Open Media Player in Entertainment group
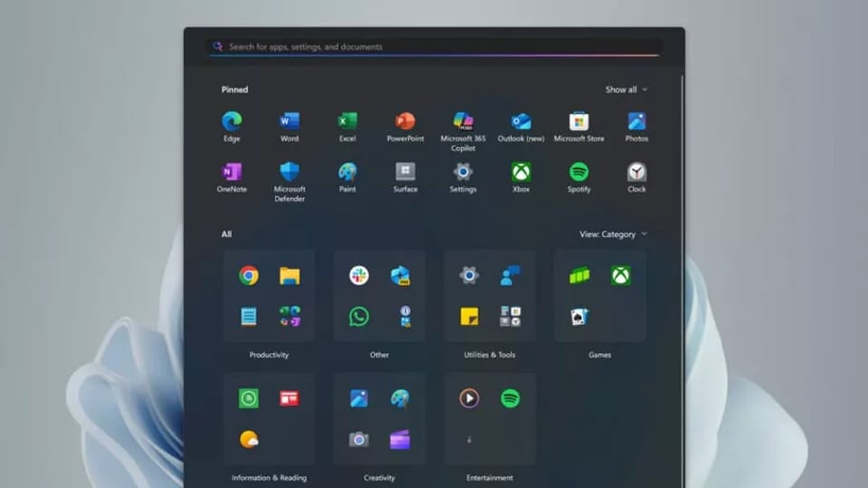Viewport: 868px width, 488px height. 469,399
